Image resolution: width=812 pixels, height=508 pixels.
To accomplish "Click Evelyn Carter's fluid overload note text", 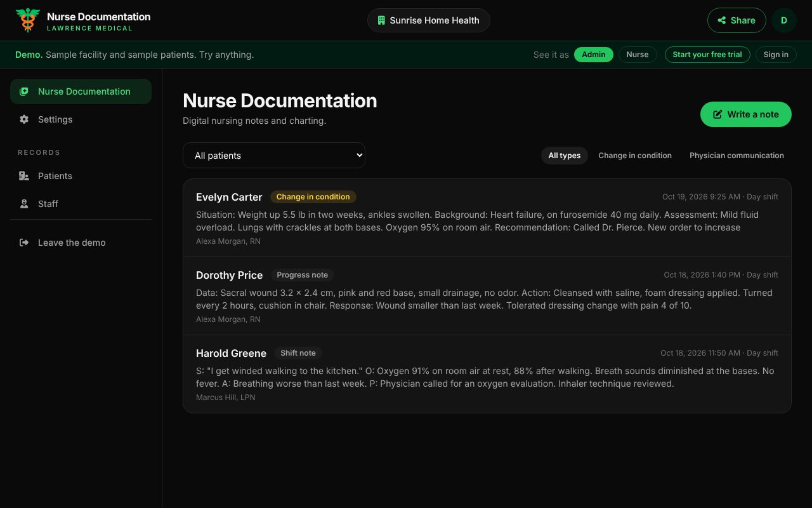I will tap(477, 221).
